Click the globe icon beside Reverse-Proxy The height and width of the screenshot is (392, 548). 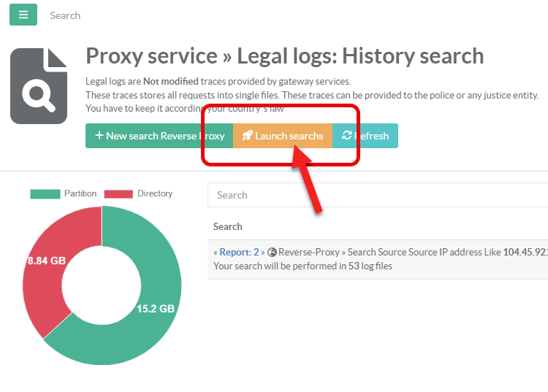click(272, 253)
